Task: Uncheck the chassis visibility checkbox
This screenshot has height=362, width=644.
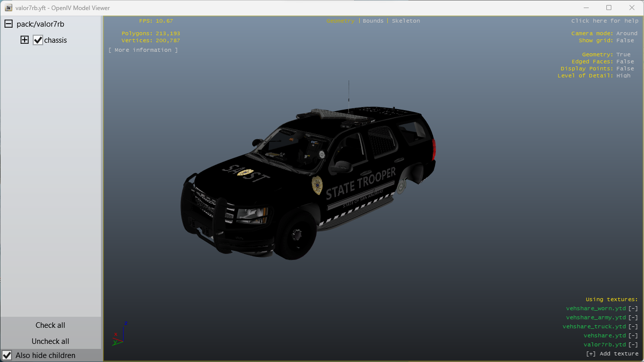Action: pos(38,40)
